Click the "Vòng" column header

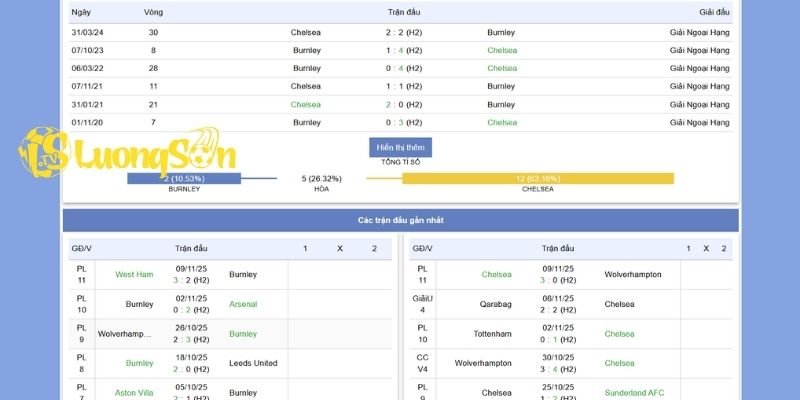(x=153, y=12)
